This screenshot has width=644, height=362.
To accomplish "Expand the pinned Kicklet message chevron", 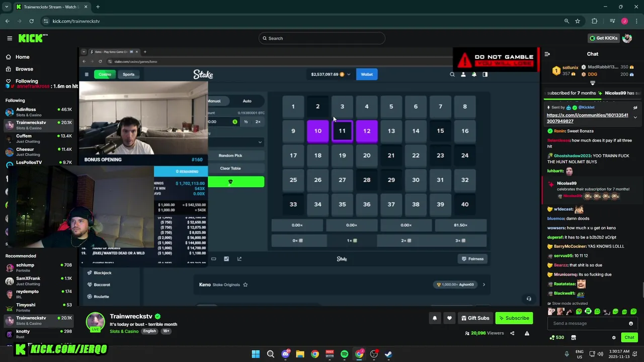I will click(x=635, y=117).
